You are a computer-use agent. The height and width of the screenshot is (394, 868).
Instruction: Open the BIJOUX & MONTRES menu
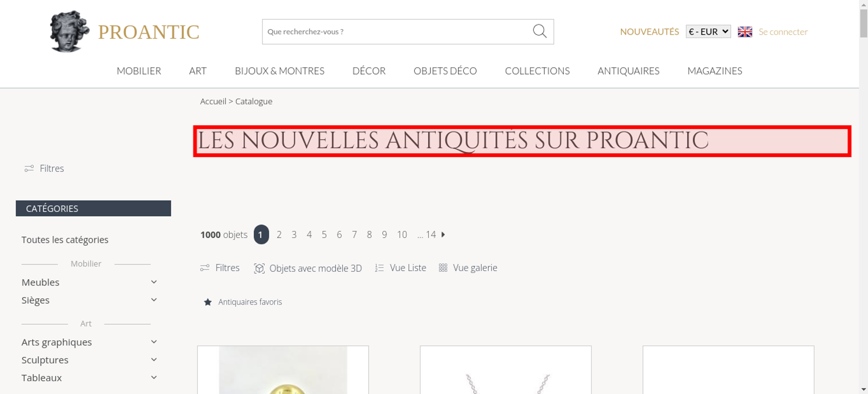tap(279, 71)
